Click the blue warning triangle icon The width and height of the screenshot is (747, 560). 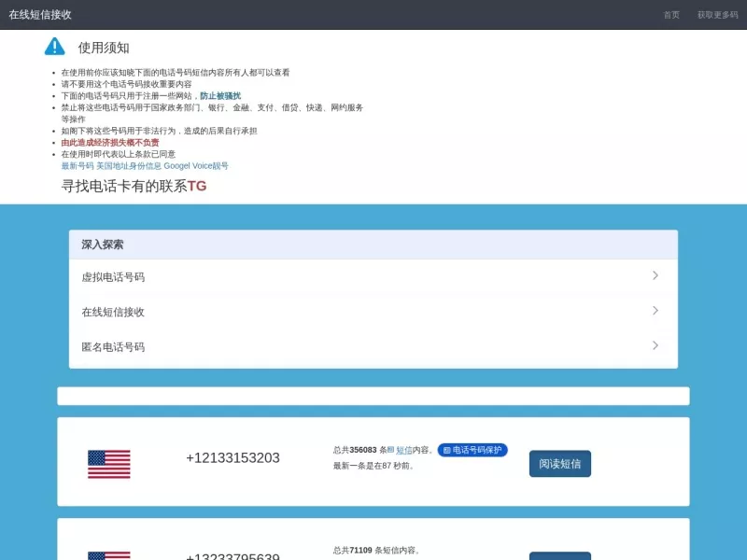[x=54, y=47]
